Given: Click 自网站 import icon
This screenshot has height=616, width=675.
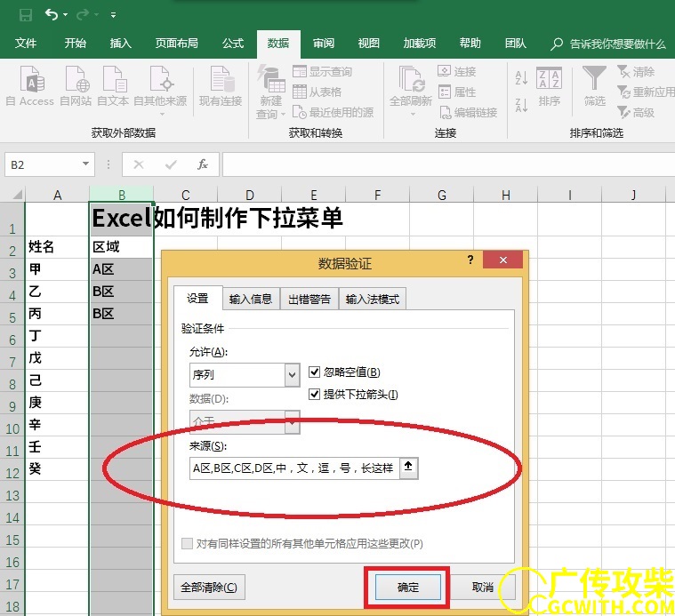Looking at the screenshot, I should click(x=76, y=86).
